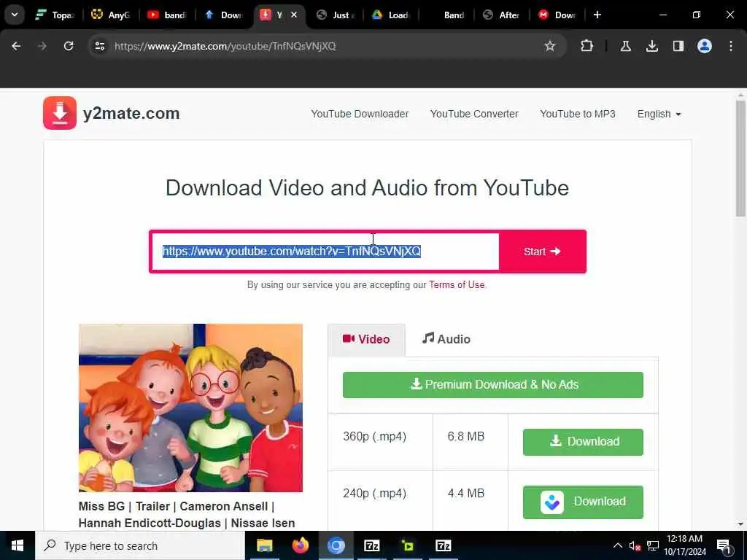Click the Start button
The image size is (747, 560).
click(542, 252)
